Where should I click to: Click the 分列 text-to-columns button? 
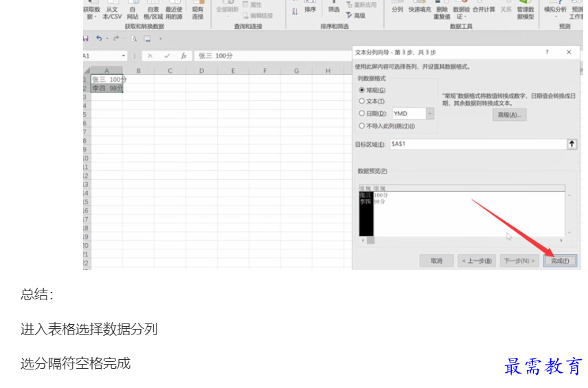[x=397, y=8]
